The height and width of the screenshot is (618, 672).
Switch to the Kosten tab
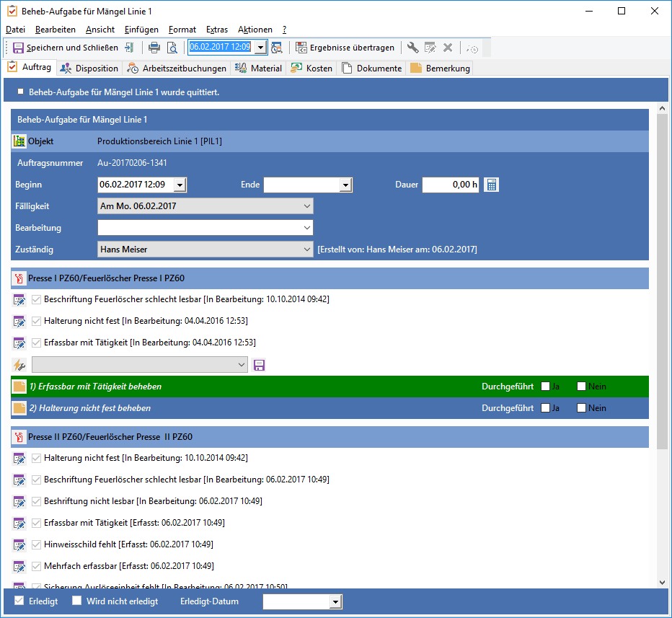coord(311,68)
